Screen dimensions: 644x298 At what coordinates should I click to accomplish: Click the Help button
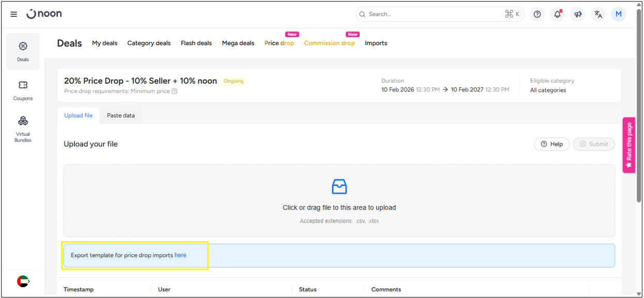pyautogui.click(x=551, y=144)
